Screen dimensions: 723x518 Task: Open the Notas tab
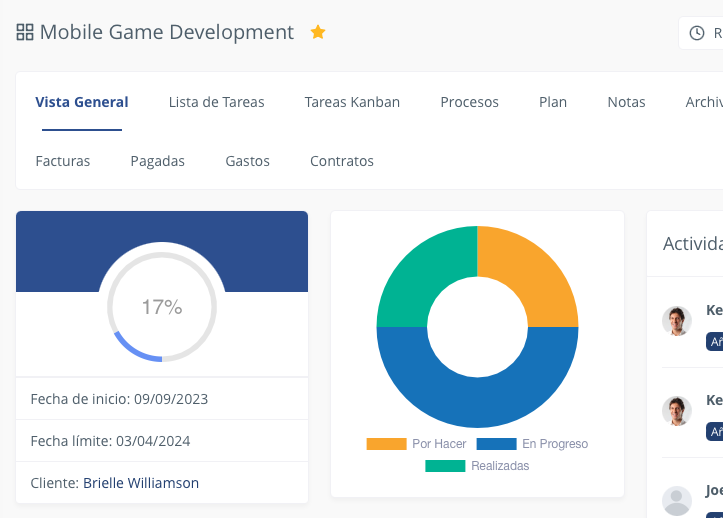[x=626, y=102]
